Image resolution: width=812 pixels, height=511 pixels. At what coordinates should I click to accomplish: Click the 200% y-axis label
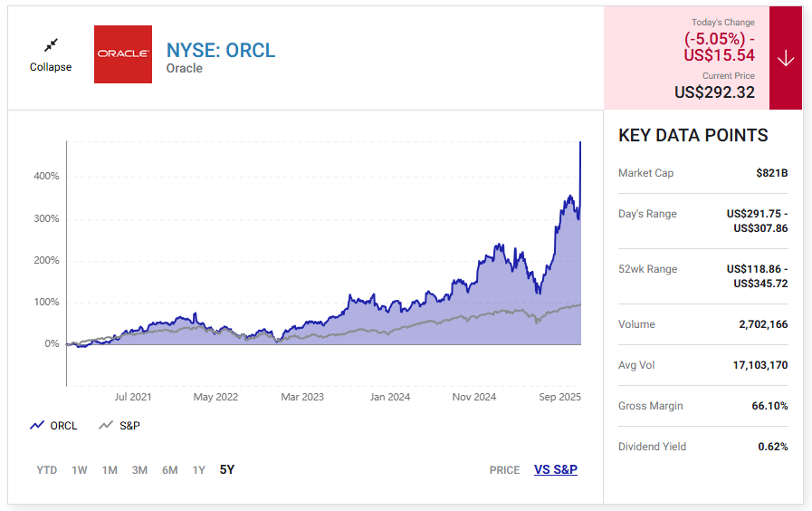click(x=46, y=260)
